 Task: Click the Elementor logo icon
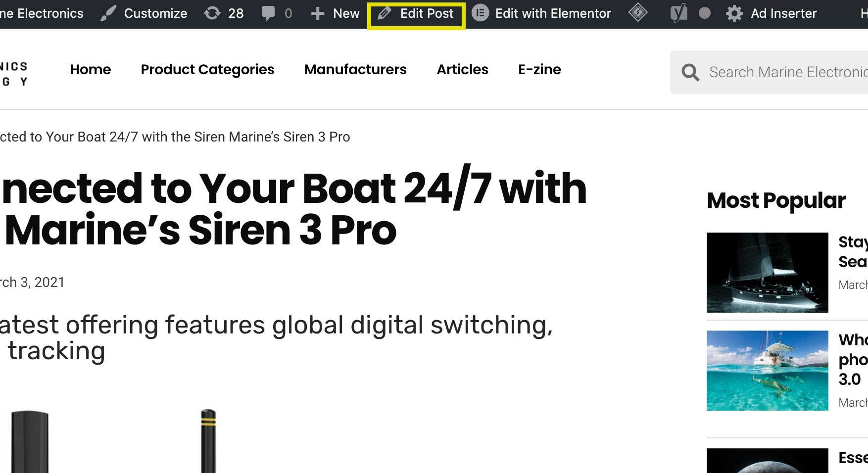(480, 13)
